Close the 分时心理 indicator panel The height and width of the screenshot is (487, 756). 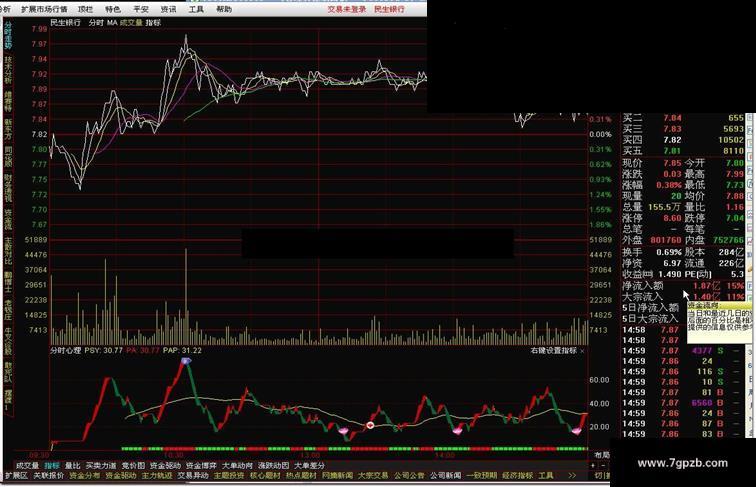coord(582,351)
